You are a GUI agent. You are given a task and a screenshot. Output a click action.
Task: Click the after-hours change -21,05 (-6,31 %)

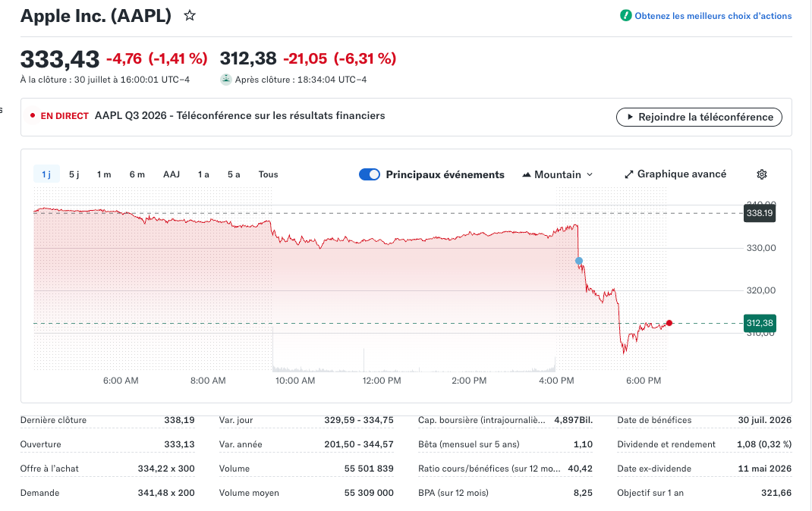[x=340, y=58]
